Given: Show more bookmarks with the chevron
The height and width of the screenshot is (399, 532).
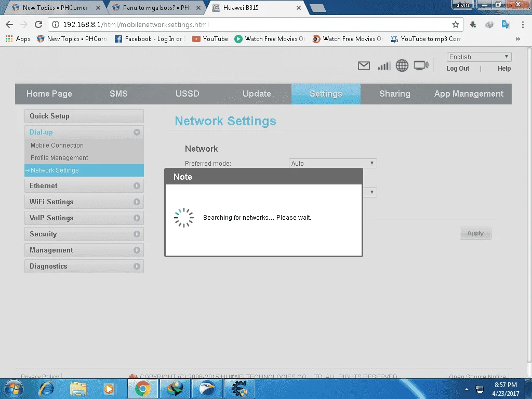Looking at the screenshot, I should 518,39.
